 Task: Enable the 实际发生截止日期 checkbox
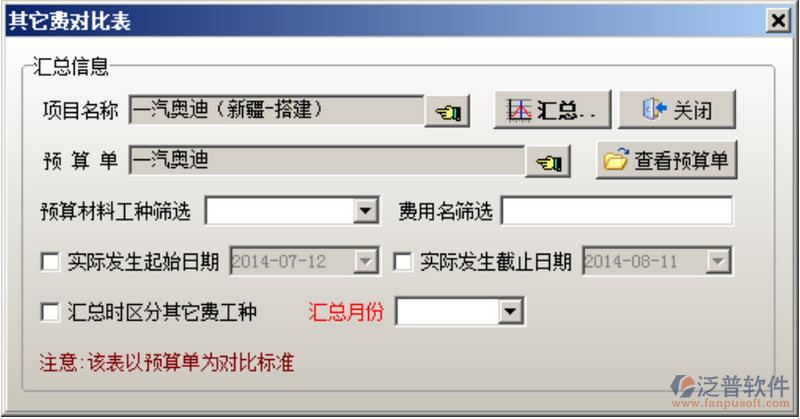(403, 262)
